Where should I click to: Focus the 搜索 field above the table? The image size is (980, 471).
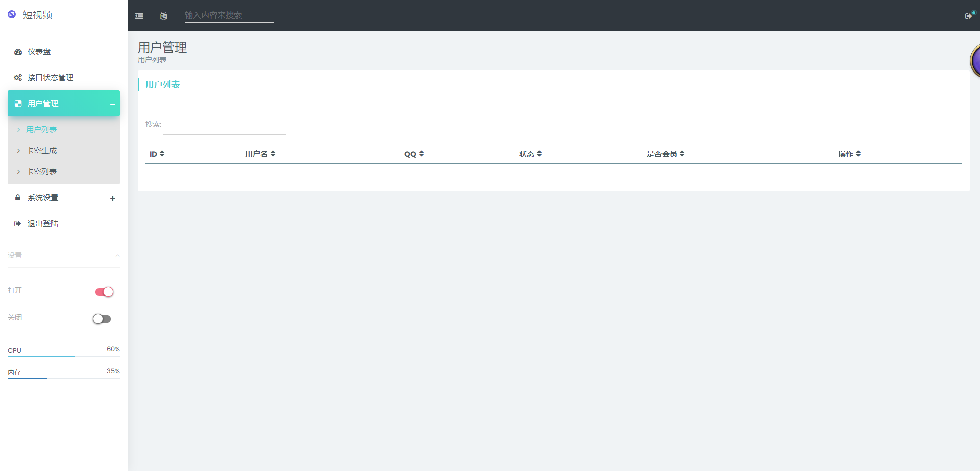(x=224, y=126)
